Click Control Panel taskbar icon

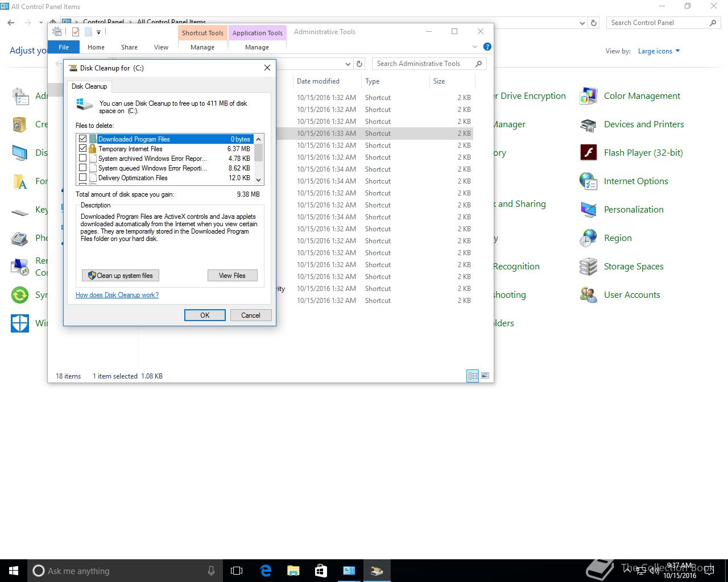(x=349, y=571)
